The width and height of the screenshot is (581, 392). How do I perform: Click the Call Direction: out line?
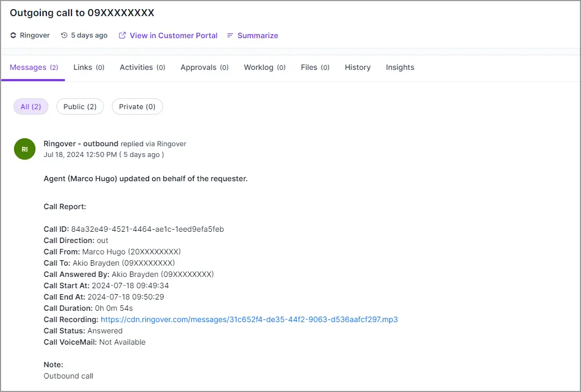(76, 240)
